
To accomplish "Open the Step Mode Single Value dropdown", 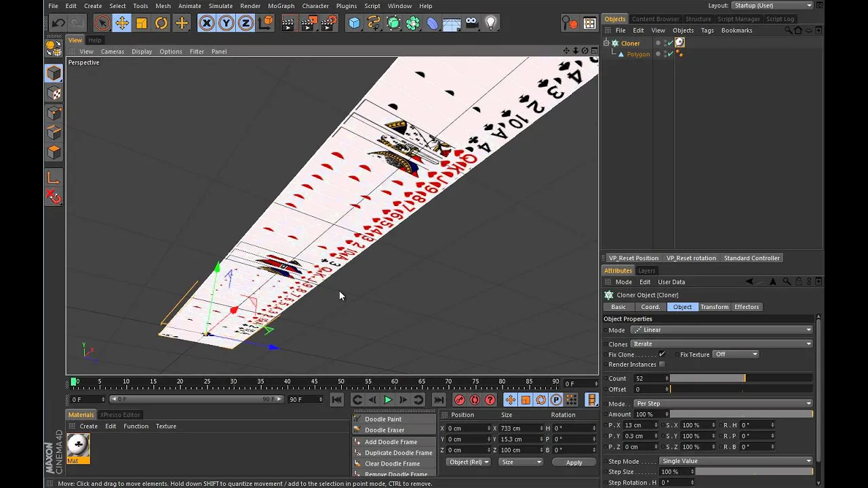I will pyautogui.click(x=736, y=461).
